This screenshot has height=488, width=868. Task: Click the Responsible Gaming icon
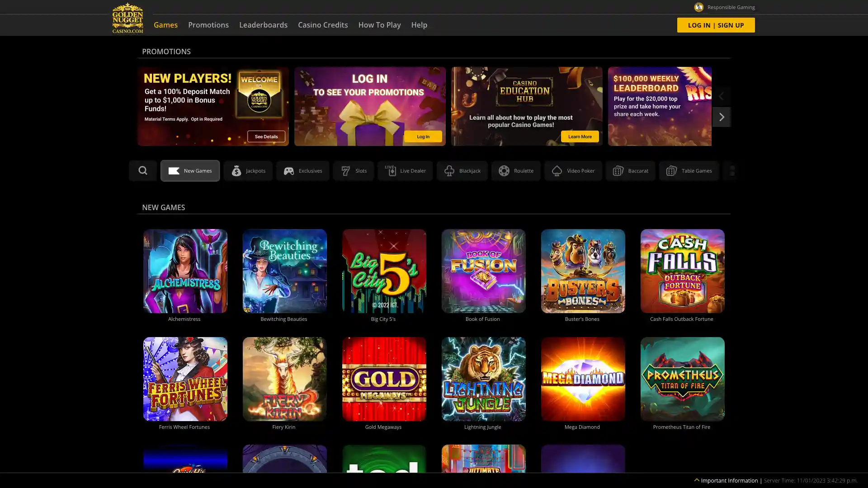tap(698, 7)
